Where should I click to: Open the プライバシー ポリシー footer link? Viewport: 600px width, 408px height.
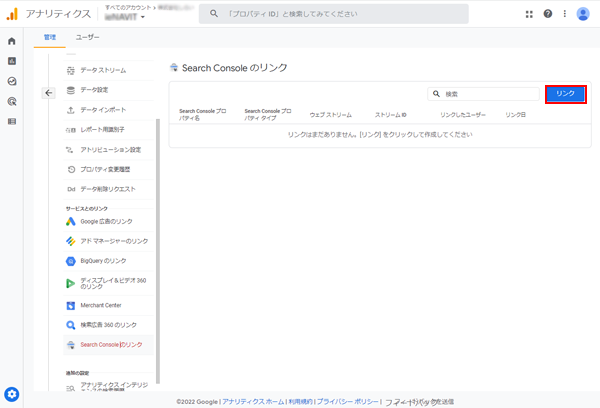point(347,401)
